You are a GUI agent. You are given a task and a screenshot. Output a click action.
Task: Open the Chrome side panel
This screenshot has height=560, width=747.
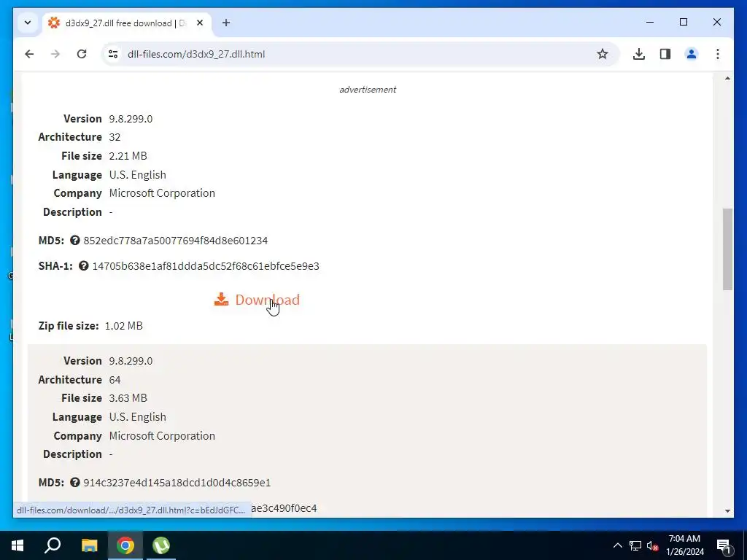(x=665, y=54)
